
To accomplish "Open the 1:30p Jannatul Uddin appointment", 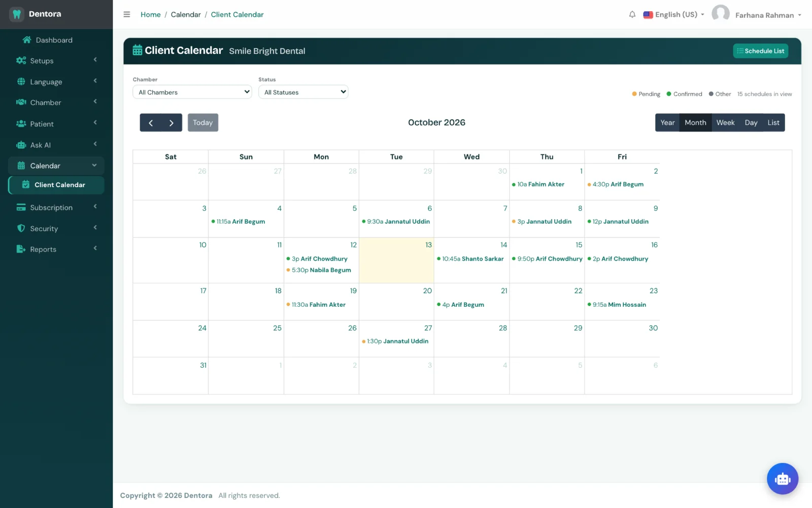I will tap(395, 341).
